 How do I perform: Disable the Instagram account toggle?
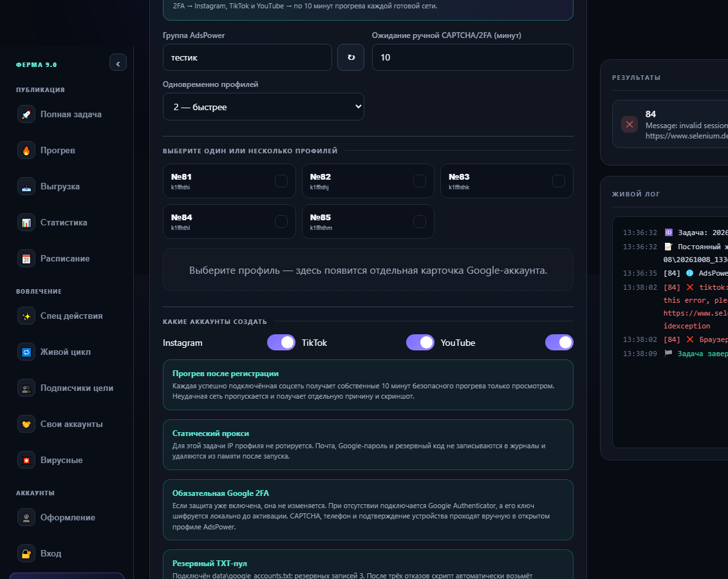(281, 343)
